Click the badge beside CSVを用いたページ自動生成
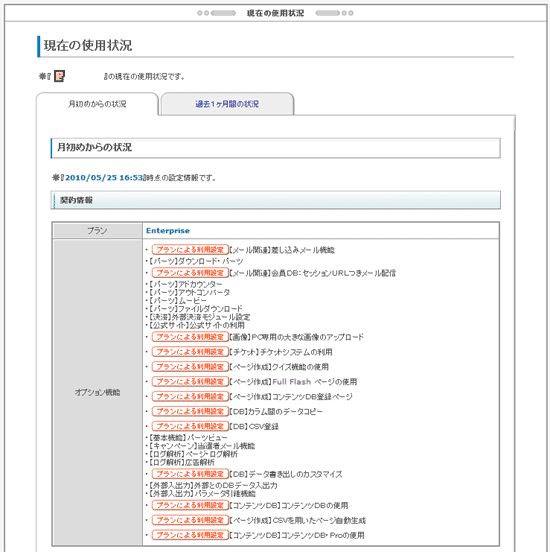550x552 pixels. tap(190, 520)
